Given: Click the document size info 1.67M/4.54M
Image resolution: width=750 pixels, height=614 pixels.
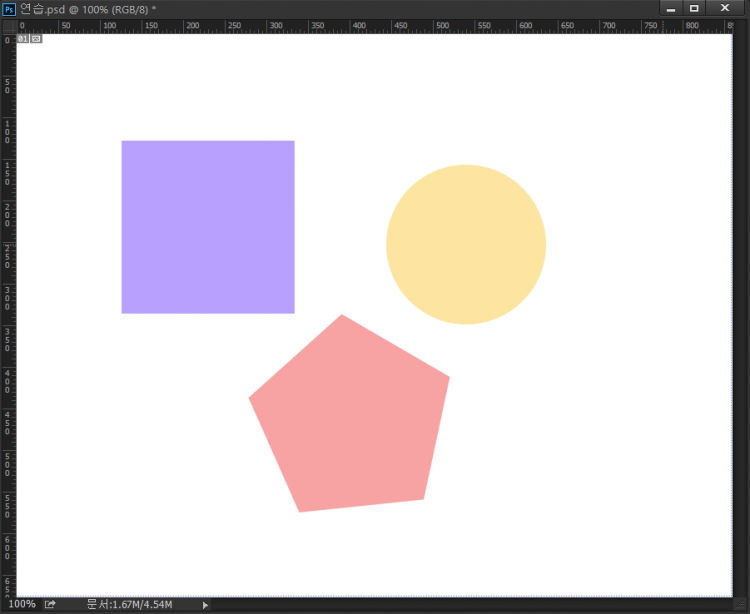Looking at the screenshot, I should click(130, 604).
